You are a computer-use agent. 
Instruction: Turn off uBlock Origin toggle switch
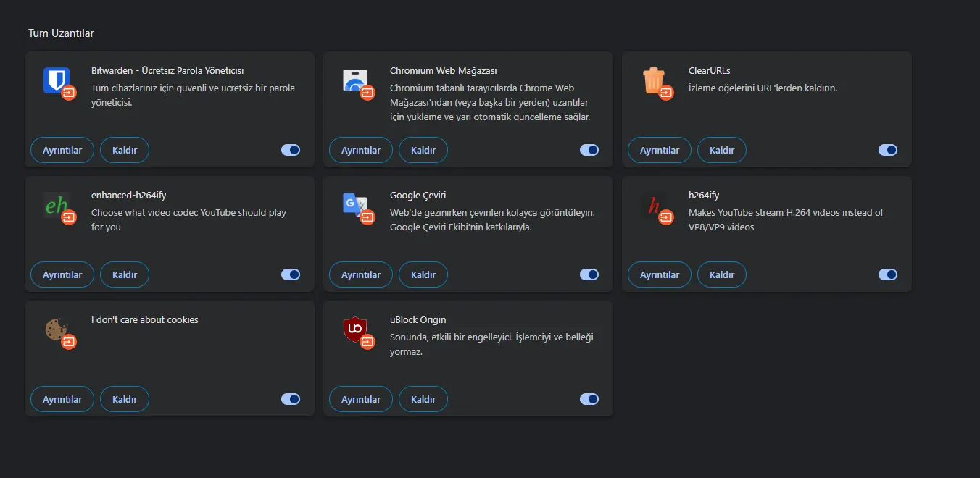(589, 399)
